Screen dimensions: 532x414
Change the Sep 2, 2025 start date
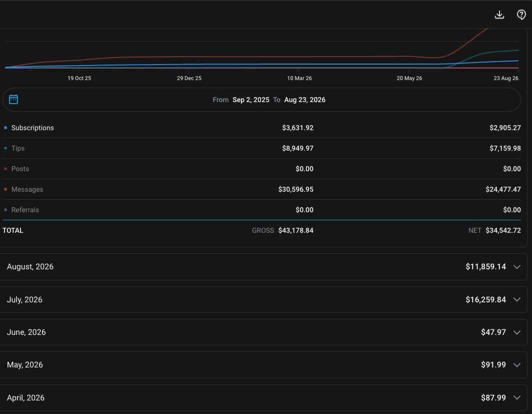[250, 100]
